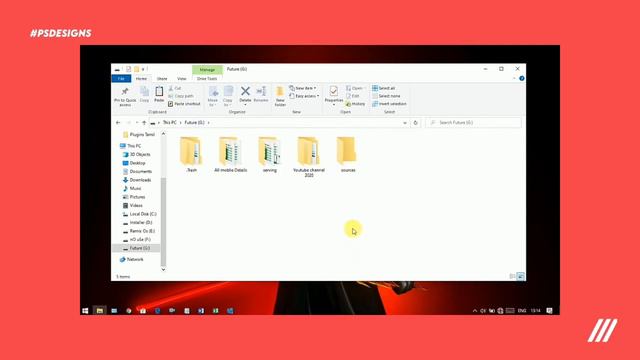
Task: Open the Easy access dropdown
Action: 304,96
